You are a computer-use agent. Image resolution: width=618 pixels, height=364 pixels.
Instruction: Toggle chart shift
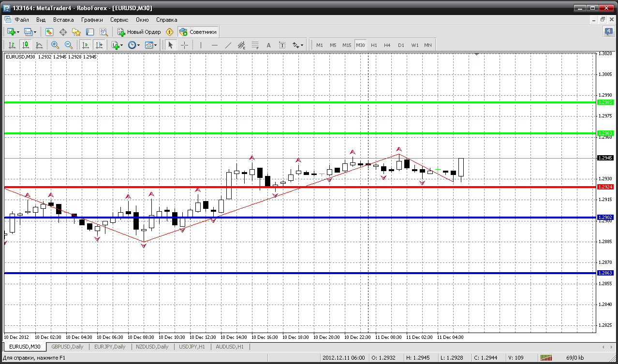click(x=99, y=45)
